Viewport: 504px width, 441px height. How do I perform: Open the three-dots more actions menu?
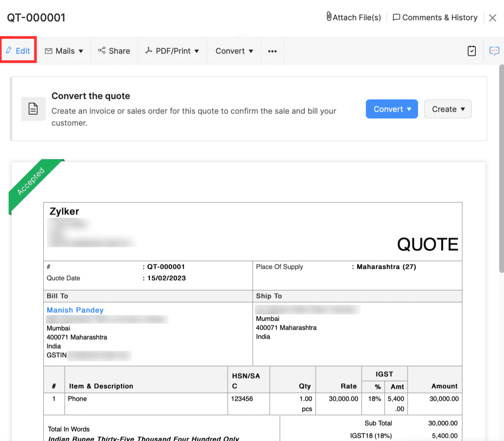[x=272, y=51]
